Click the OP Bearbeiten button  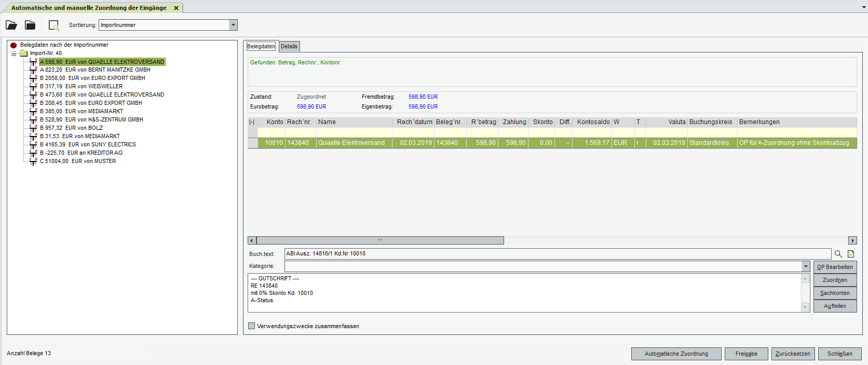point(835,267)
